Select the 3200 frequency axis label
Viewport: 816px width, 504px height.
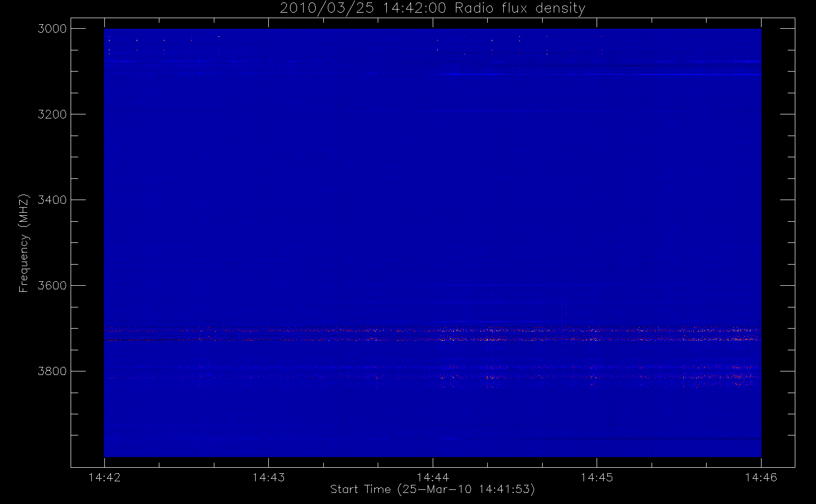[52, 114]
